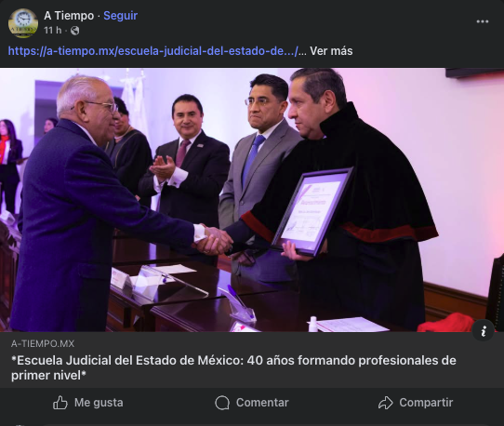
Task: Expand post text with Ver más
Action: pos(331,51)
